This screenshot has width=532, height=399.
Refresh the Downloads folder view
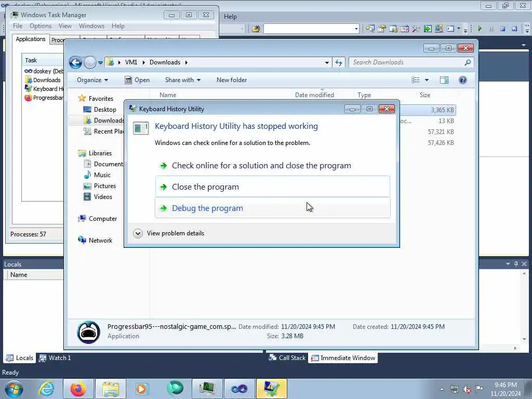tap(339, 62)
